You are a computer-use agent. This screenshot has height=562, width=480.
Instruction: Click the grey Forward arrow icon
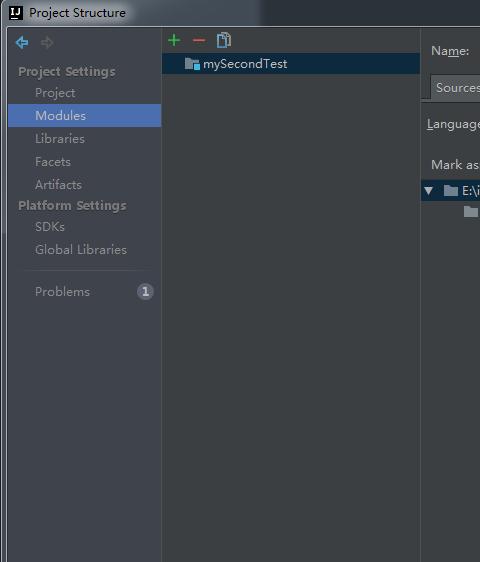tap(47, 43)
